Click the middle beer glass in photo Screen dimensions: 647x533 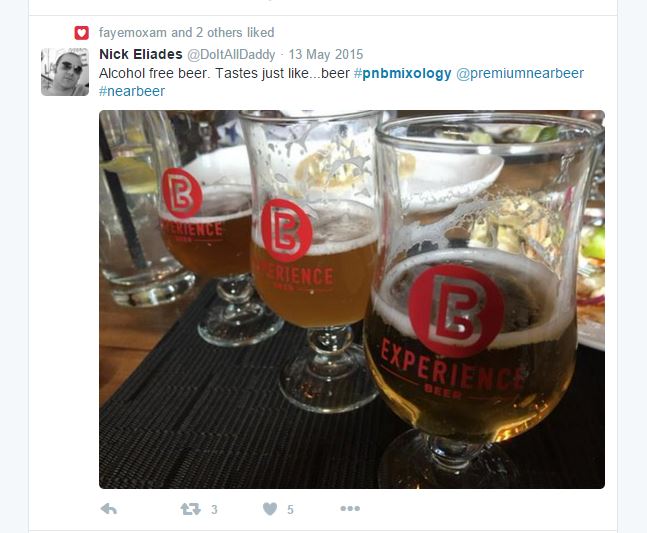pyautogui.click(x=316, y=260)
